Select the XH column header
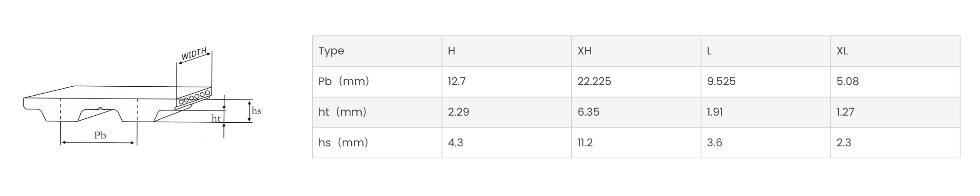This screenshot has width=980, height=196. coord(636,51)
